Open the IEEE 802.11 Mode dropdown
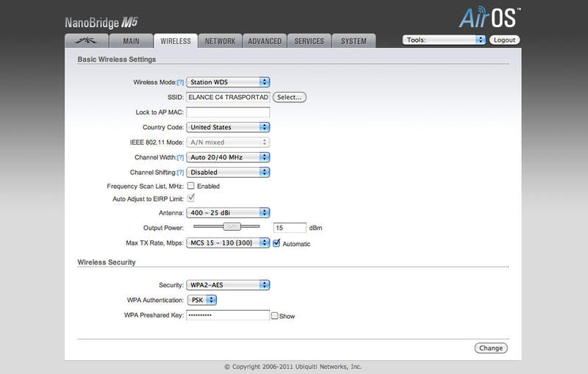This screenshot has width=588, height=374. click(x=228, y=142)
